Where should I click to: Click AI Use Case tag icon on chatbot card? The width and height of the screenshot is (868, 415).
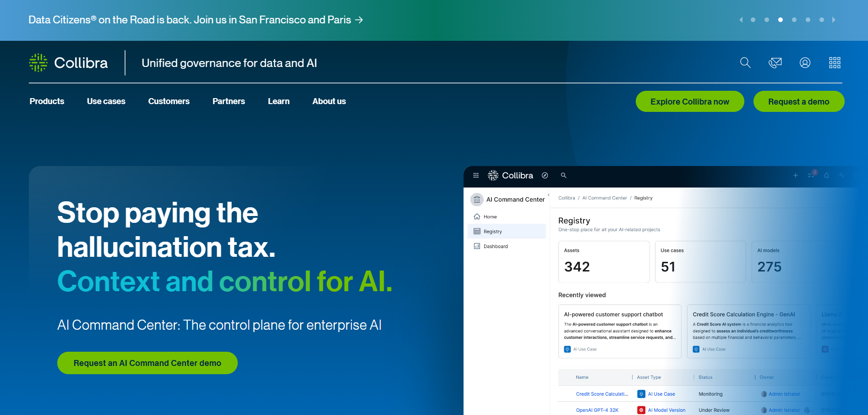pyautogui.click(x=567, y=349)
